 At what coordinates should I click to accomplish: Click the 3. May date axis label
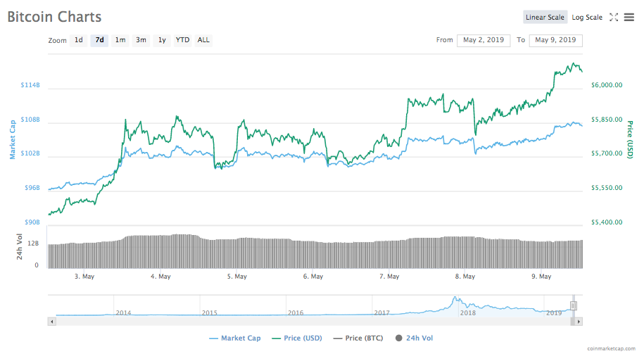[x=84, y=276]
